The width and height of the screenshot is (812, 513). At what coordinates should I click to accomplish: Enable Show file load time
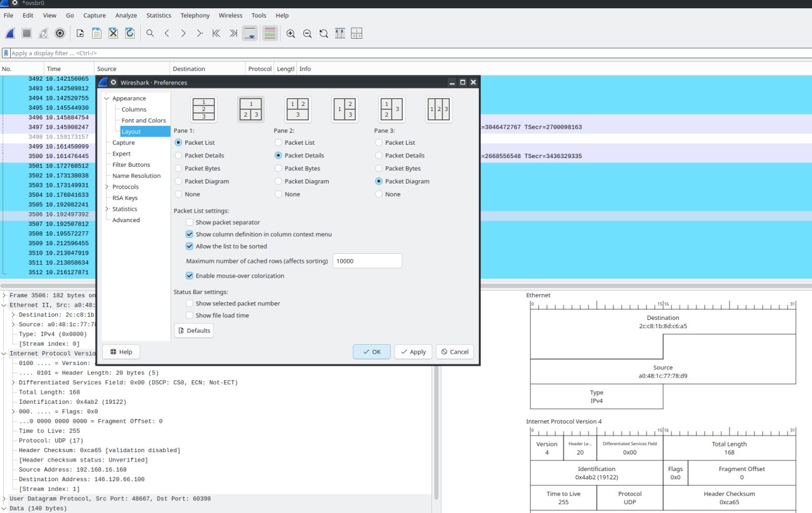(x=190, y=316)
